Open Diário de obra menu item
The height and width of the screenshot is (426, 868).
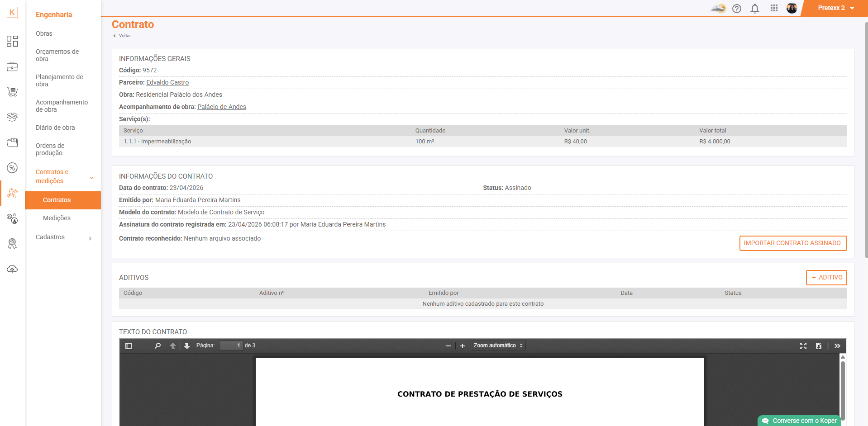(55, 128)
